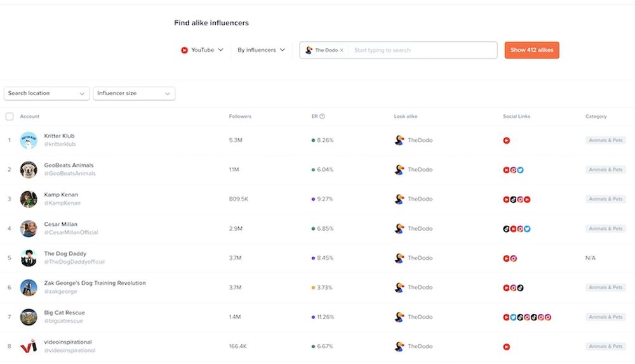Open the Big Cat Rescue account name
Viewport: 635px width, 364px height.
coord(64,313)
